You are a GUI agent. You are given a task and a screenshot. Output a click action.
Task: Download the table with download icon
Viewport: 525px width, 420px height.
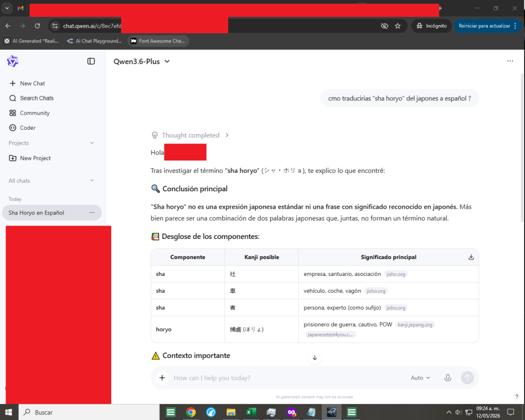coord(471,257)
